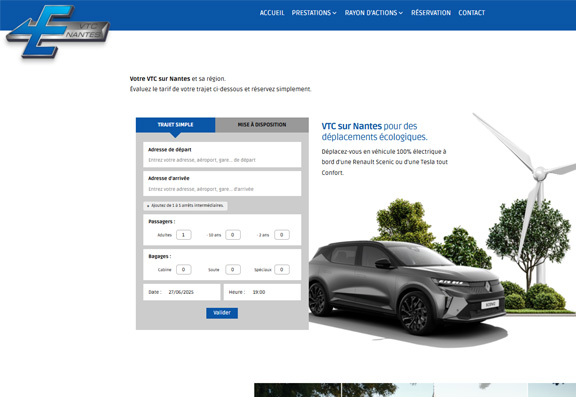Open the Réservation page
This screenshot has width=576, height=397.
(x=431, y=13)
